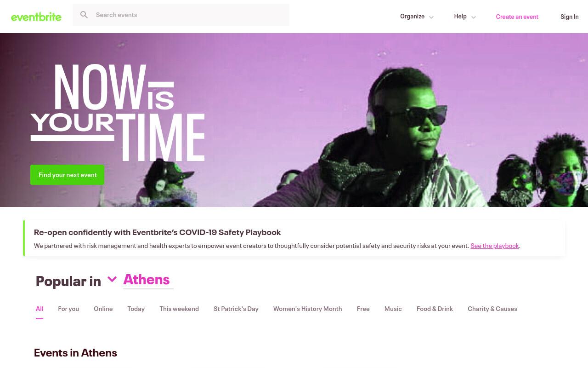Open the Food & Drink category
588x368 pixels.
pyautogui.click(x=435, y=309)
